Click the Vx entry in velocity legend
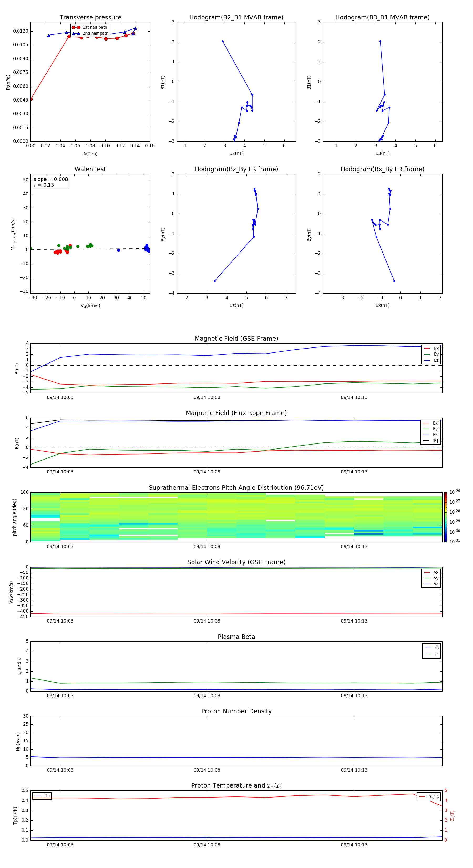 point(431,573)
